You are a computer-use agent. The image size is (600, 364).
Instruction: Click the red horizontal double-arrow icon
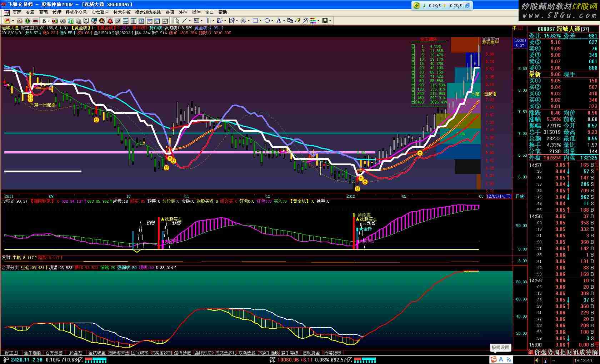coord(35,21)
